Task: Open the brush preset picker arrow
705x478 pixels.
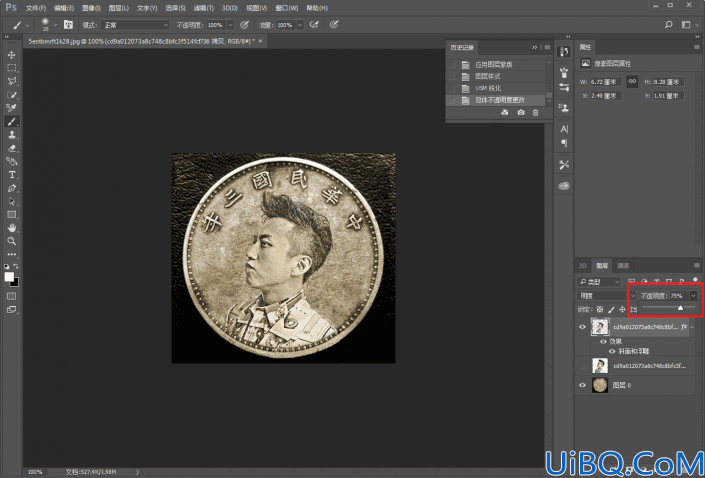Action: pyautogui.click(x=55, y=25)
